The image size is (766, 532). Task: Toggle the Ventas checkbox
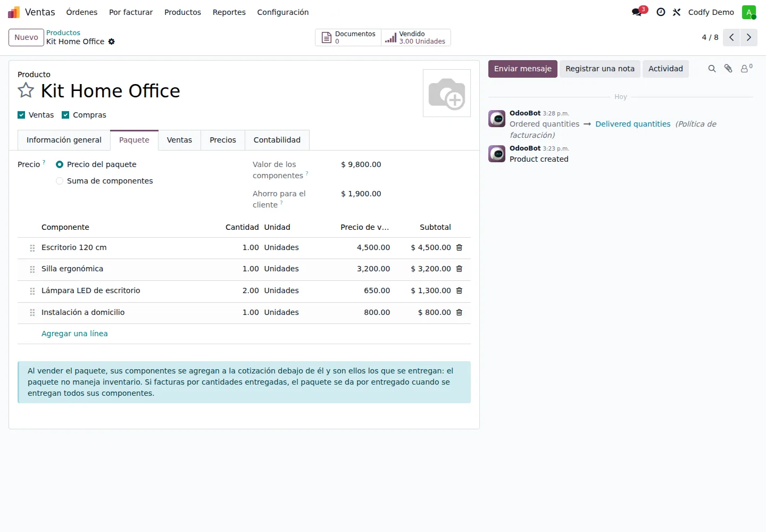point(21,115)
